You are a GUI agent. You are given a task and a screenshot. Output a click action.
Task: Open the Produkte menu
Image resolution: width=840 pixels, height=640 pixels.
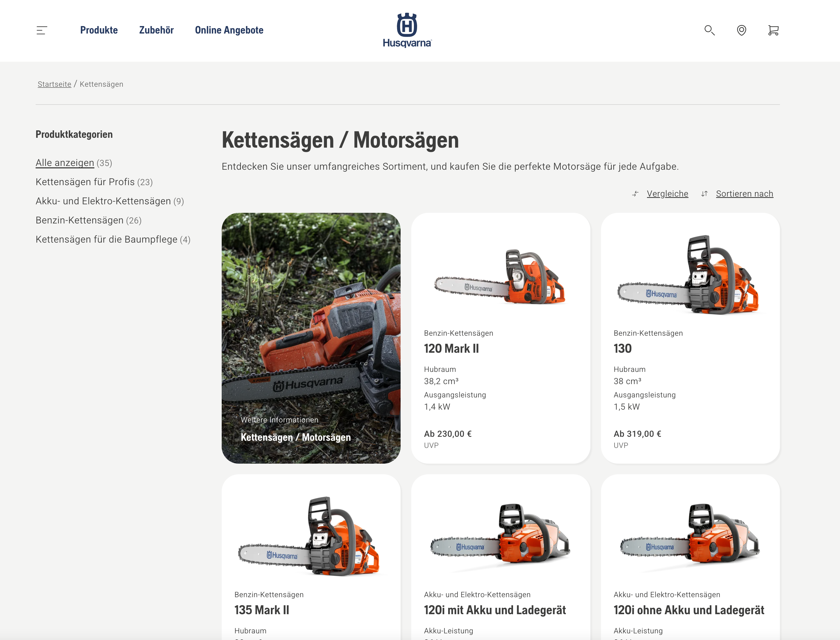click(99, 30)
